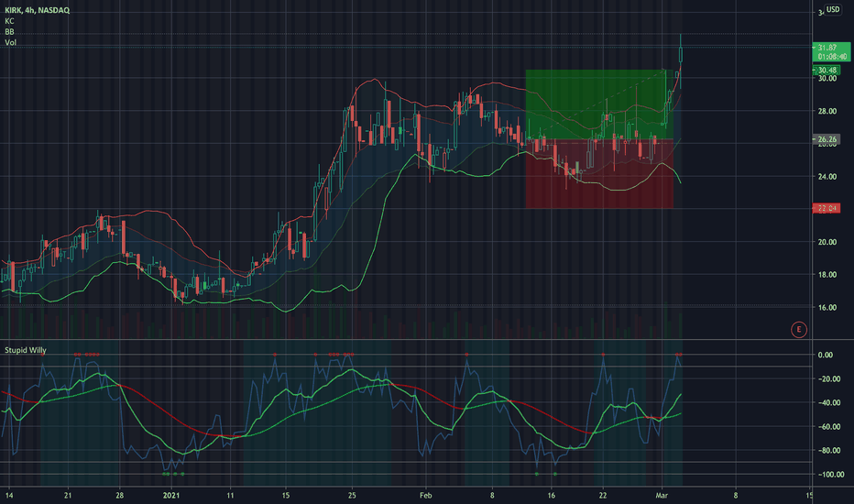Image resolution: width=854 pixels, height=504 pixels.
Task: Click the earnings E marker icon
Action: (x=798, y=329)
